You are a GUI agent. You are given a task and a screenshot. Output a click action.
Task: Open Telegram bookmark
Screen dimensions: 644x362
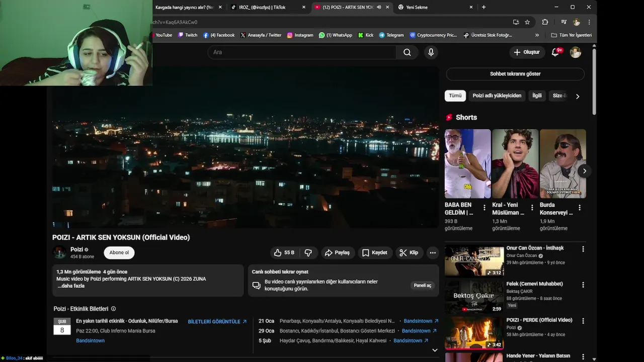tap(391, 35)
